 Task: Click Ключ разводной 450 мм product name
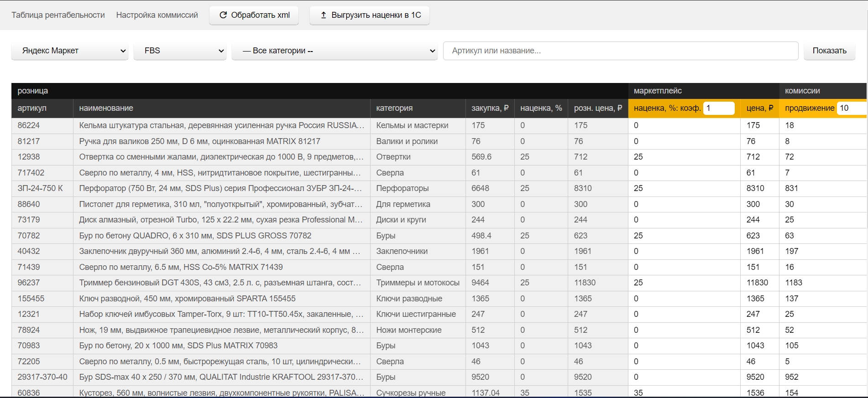[221, 299]
